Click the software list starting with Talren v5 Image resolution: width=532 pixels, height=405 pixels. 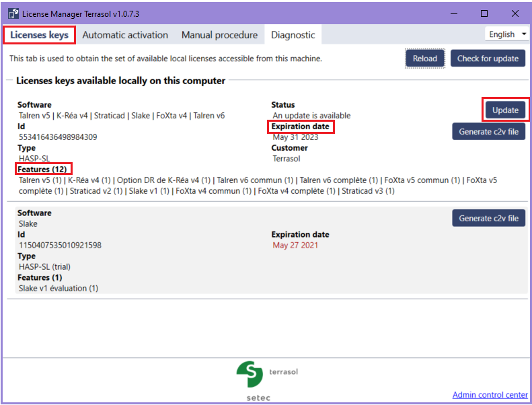click(x=122, y=116)
